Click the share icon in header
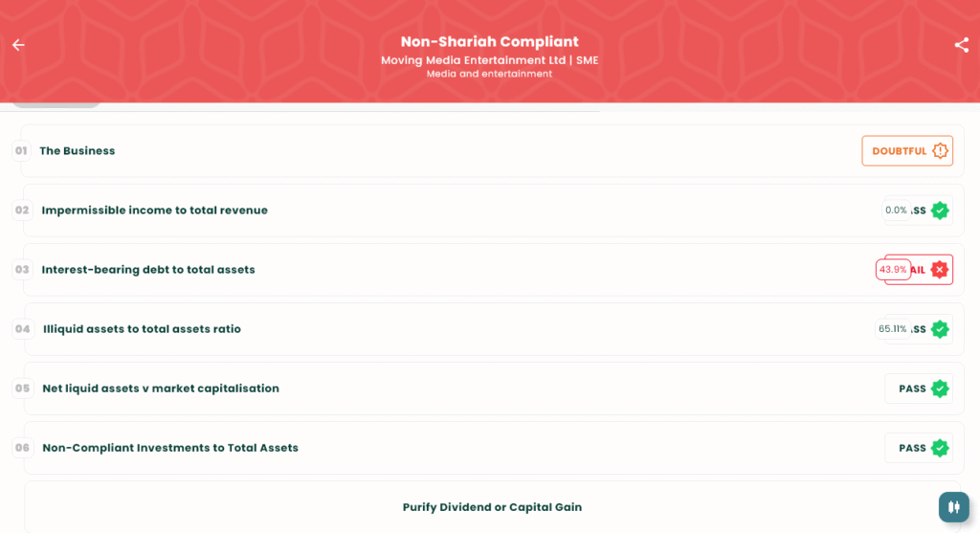980x533 pixels. tap(961, 45)
